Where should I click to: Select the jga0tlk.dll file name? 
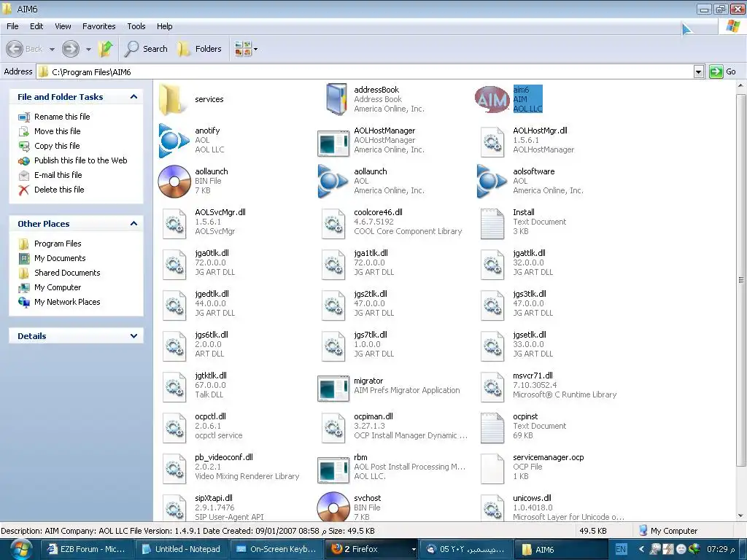pyautogui.click(x=212, y=253)
